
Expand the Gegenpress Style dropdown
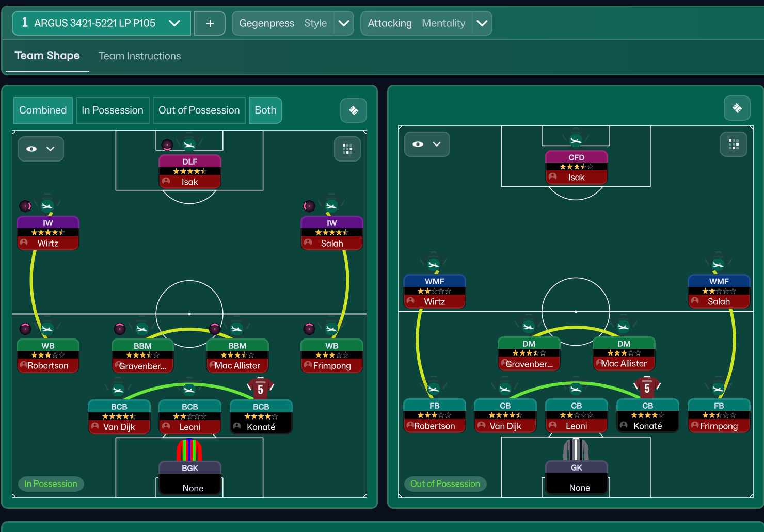tap(344, 23)
